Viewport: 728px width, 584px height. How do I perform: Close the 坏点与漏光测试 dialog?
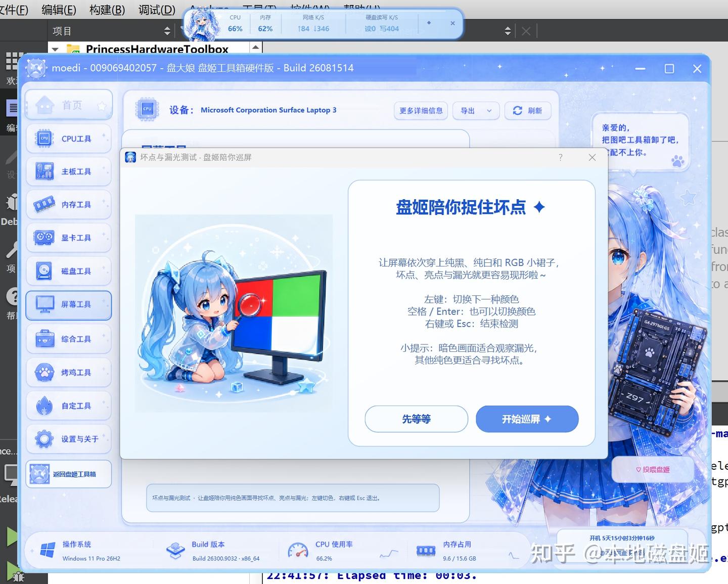pos(592,157)
